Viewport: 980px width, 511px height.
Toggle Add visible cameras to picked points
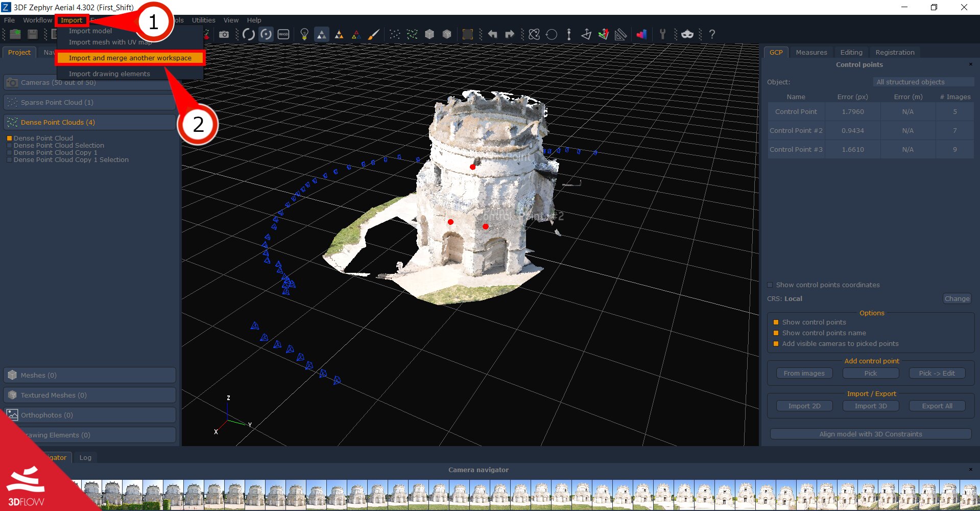(776, 344)
